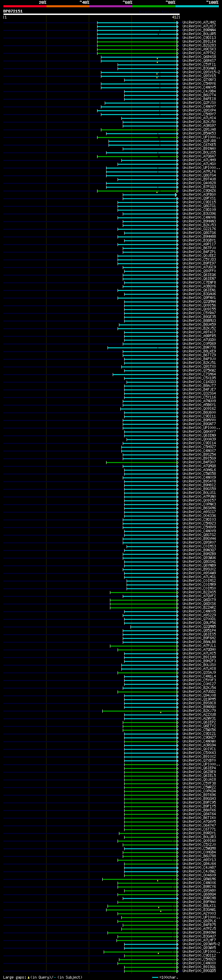Click hit label UniRef100_Q9XFF0

199,271
